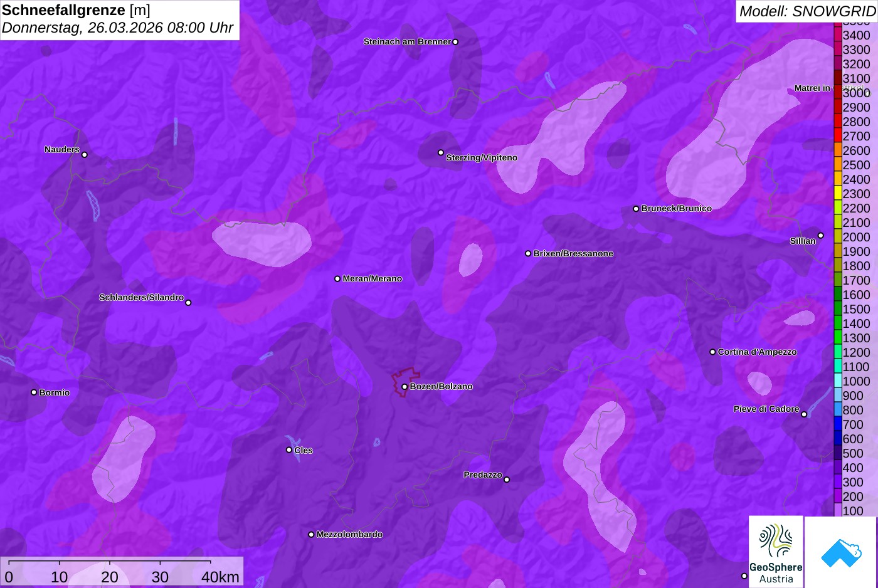This screenshot has height=588, width=878.
Task: Select the 2300 m legend color swatch
Action: pos(838,194)
